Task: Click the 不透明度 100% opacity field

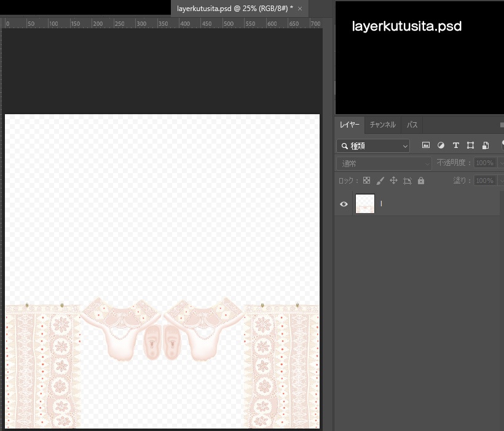Action: [485, 163]
